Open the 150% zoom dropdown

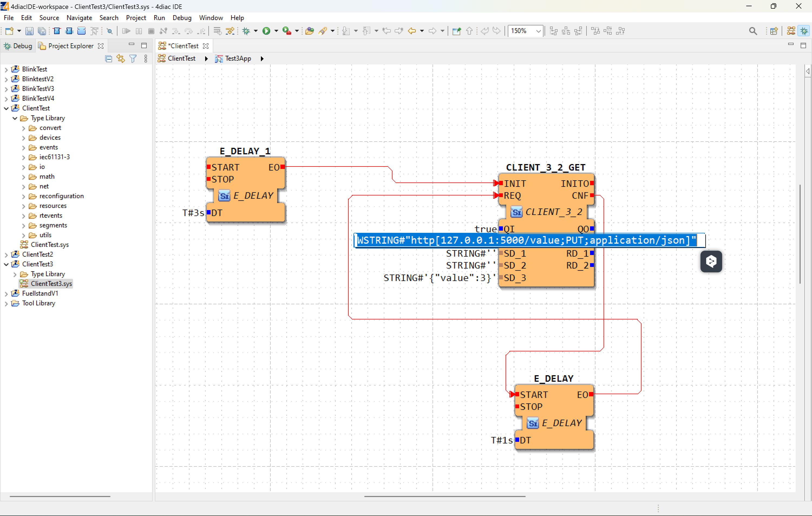[x=538, y=31]
